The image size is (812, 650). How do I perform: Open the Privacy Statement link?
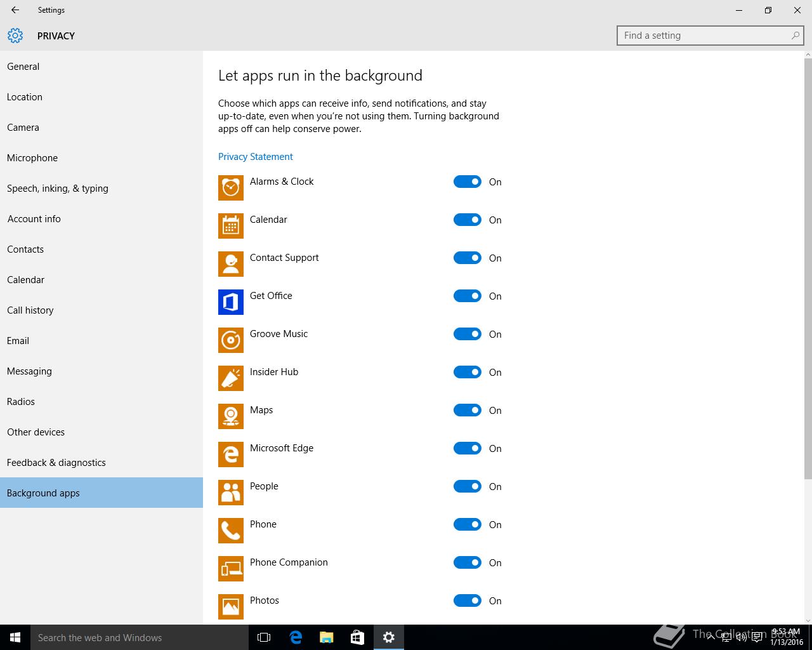pos(256,157)
